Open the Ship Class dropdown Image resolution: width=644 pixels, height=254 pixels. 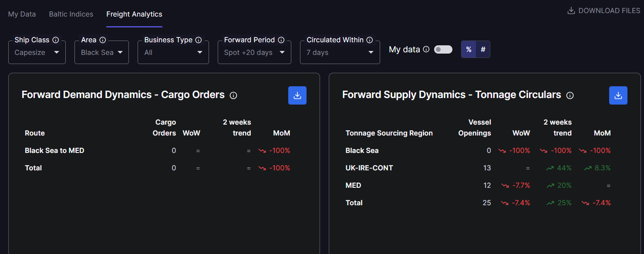point(37,52)
